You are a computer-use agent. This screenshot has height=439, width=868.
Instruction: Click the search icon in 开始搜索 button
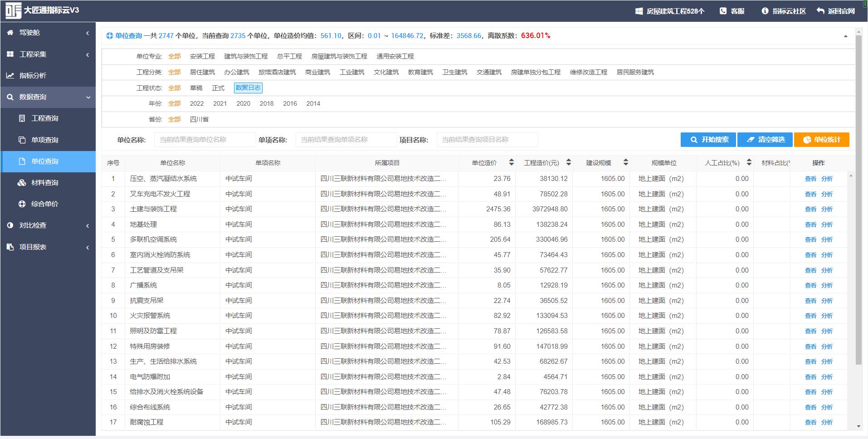pos(694,140)
